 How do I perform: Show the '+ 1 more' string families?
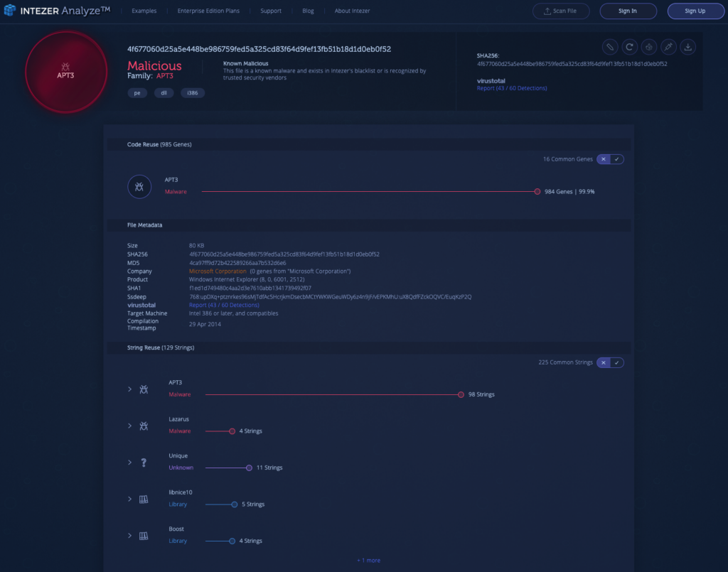[368, 561]
